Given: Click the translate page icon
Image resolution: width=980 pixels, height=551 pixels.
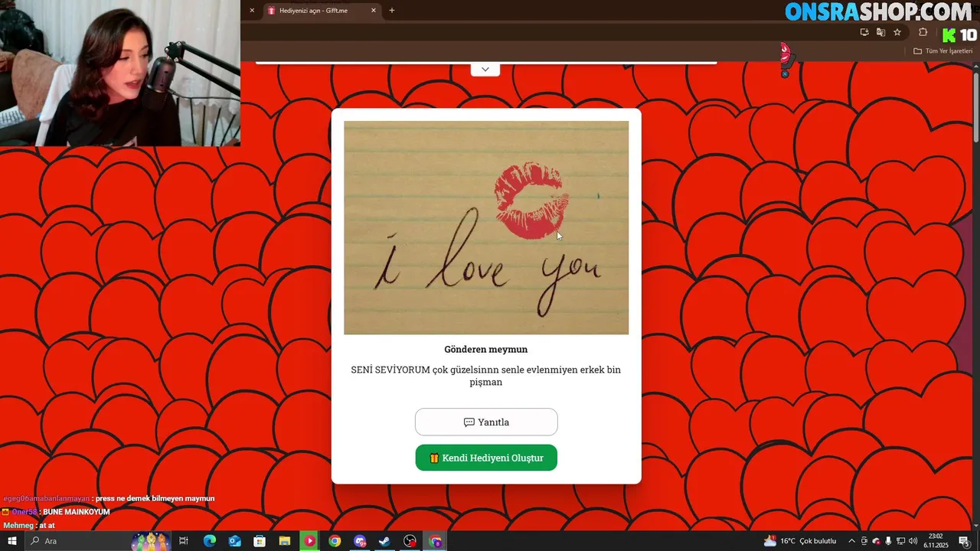Looking at the screenshot, I should tap(880, 32).
